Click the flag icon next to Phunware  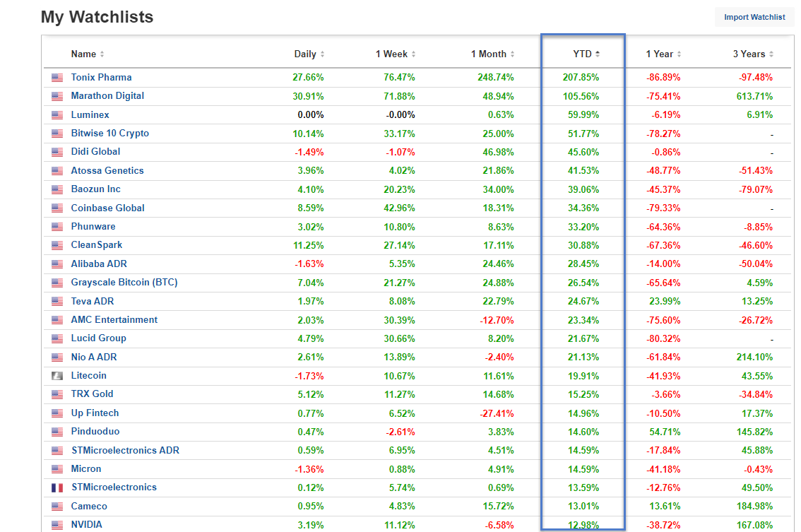pos(57,226)
